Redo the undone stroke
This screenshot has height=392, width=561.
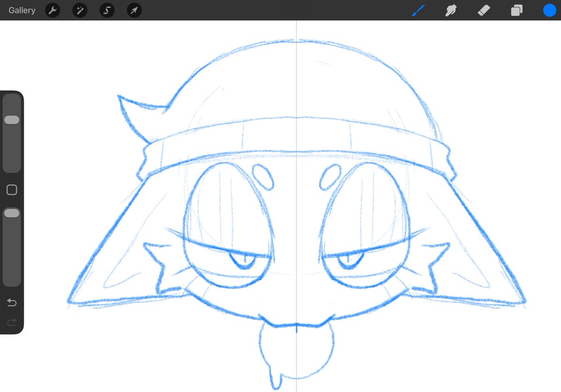coord(12,322)
